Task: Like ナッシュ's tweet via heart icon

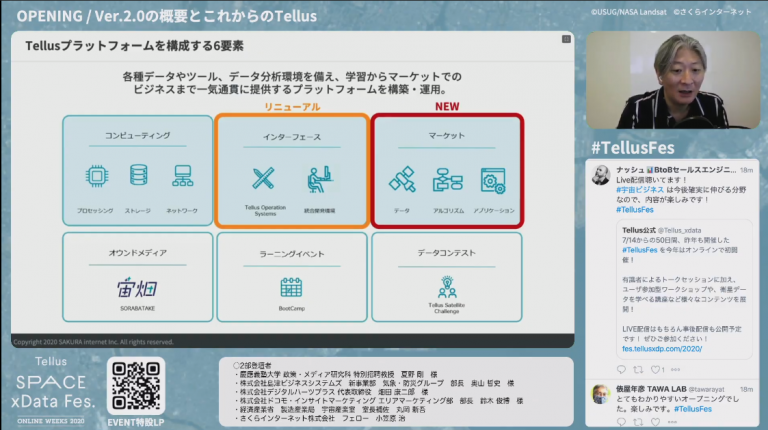Action: 655,369
